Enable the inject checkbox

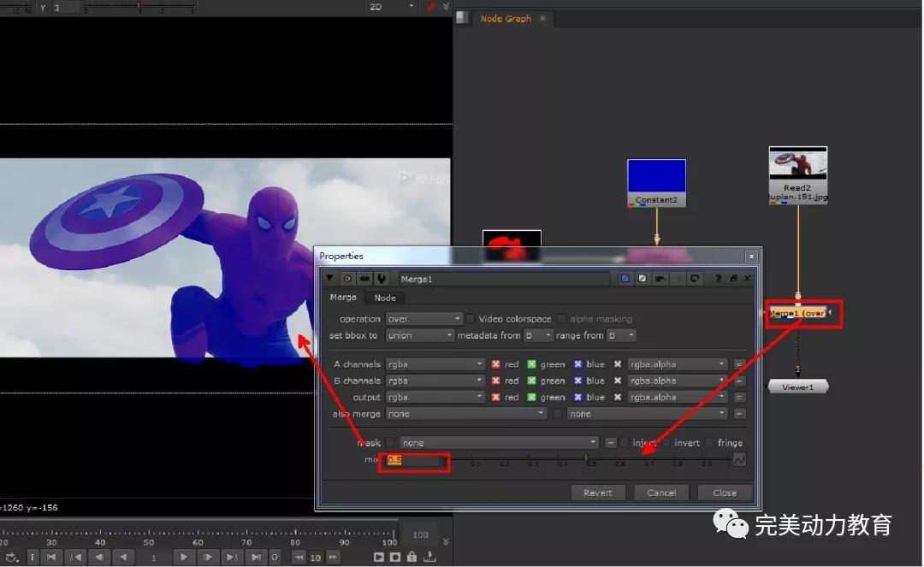625,443
